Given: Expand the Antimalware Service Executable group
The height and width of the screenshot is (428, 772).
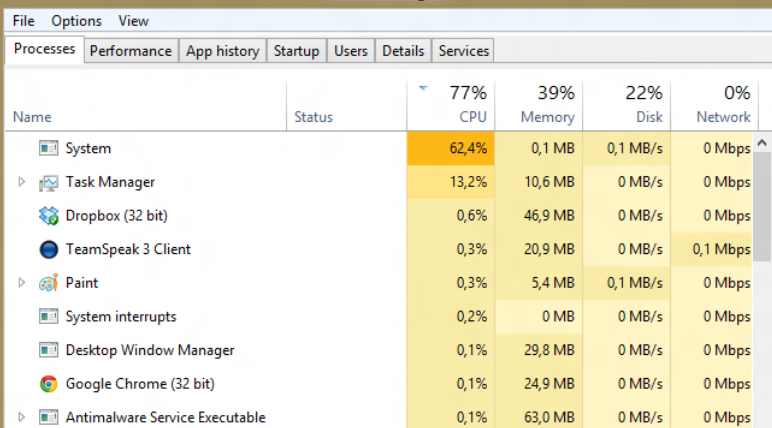Looking at the screenshot, I should 21,417.
